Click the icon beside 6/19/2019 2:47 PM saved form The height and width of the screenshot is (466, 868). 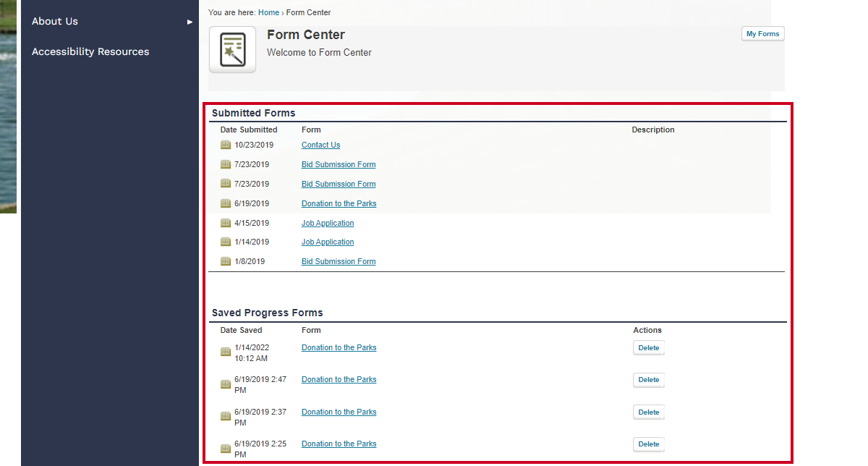pos(226,384)
